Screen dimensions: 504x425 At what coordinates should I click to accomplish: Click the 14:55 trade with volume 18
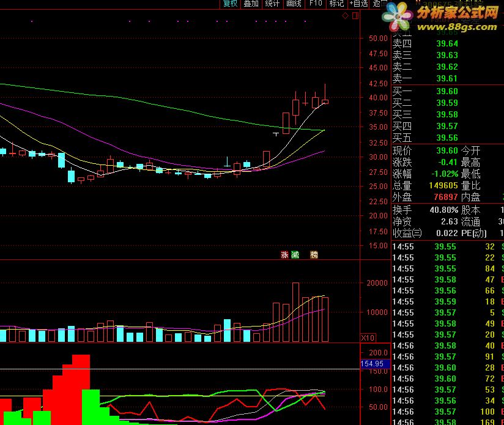point(448,301)
